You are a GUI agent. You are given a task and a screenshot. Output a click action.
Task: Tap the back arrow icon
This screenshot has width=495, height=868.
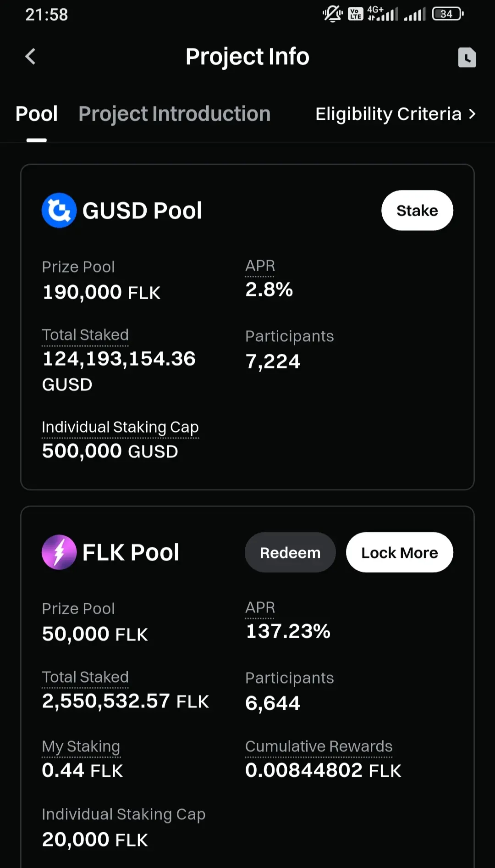pyautogui.click(x=30, y=57)
